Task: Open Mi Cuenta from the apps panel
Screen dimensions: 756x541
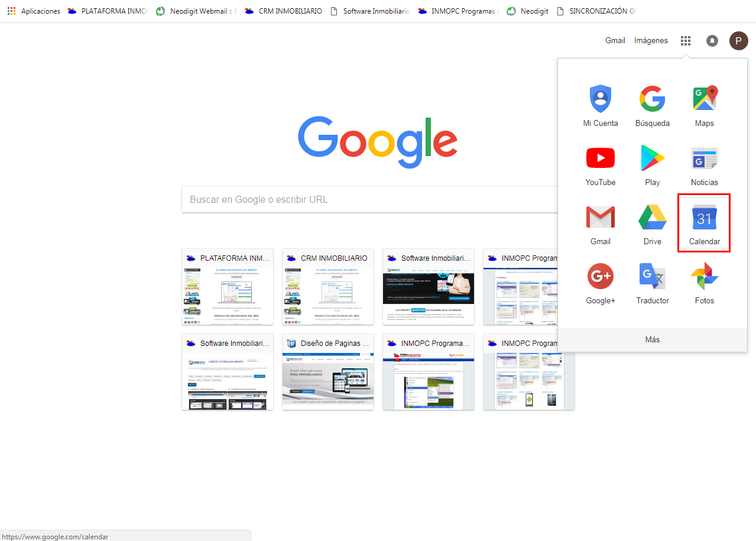Action: click(x=601, y=106)
